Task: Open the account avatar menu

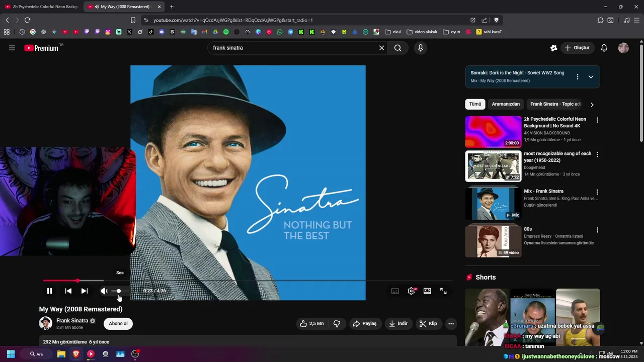Action: (623, 48)
